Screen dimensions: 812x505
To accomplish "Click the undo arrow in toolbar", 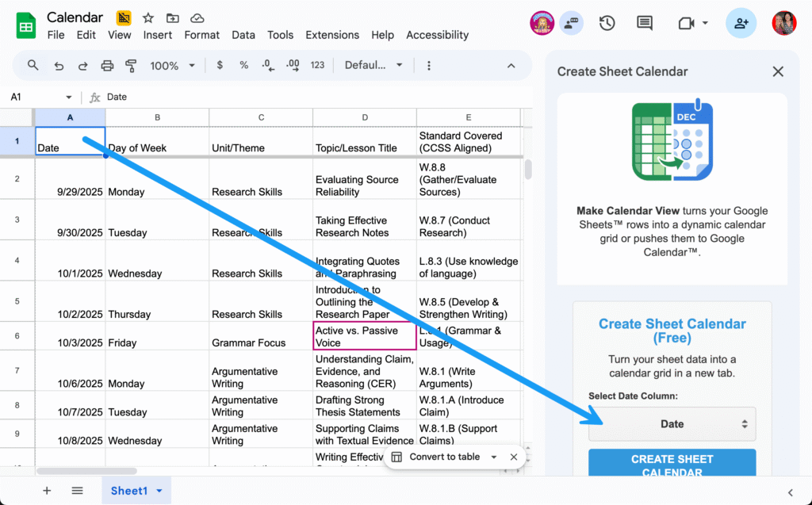I will [x=58, y=65].
